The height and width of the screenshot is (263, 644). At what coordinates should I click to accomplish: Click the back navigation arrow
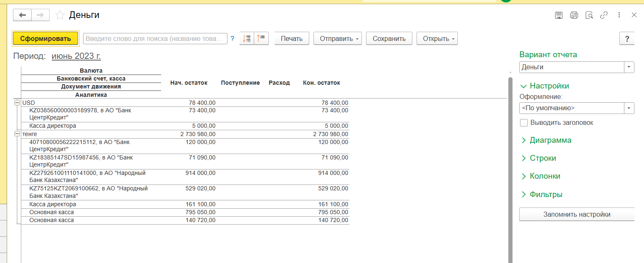click(x=23, y=15)
